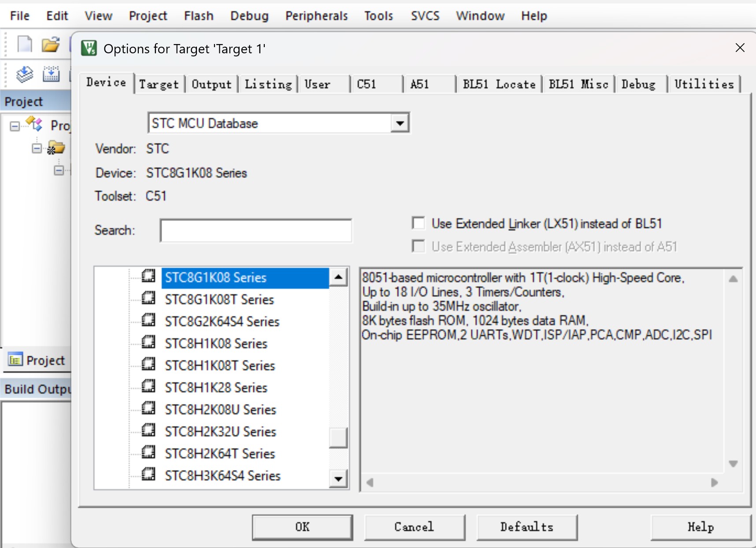The height and width of the screenshot is (548, 756).
Task: Click chip icon beside STC8H3K64S4 Series
Action: tap(148, 474)
